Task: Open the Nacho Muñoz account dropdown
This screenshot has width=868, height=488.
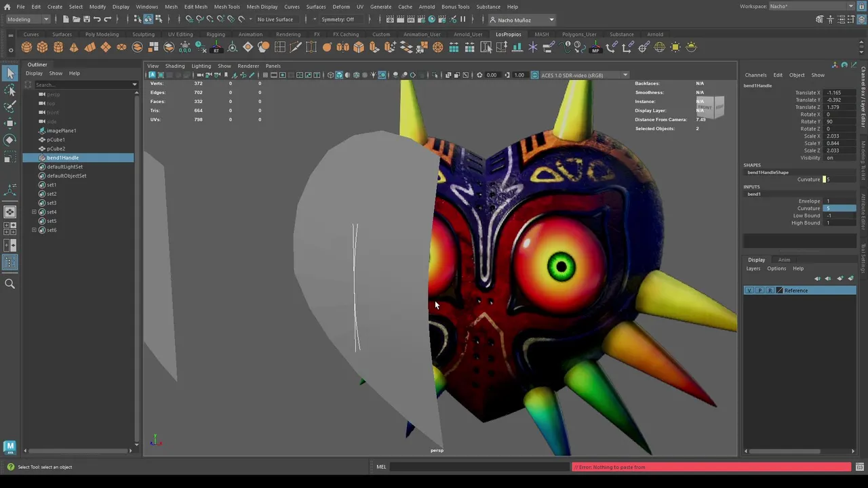Action: (521, 20)
